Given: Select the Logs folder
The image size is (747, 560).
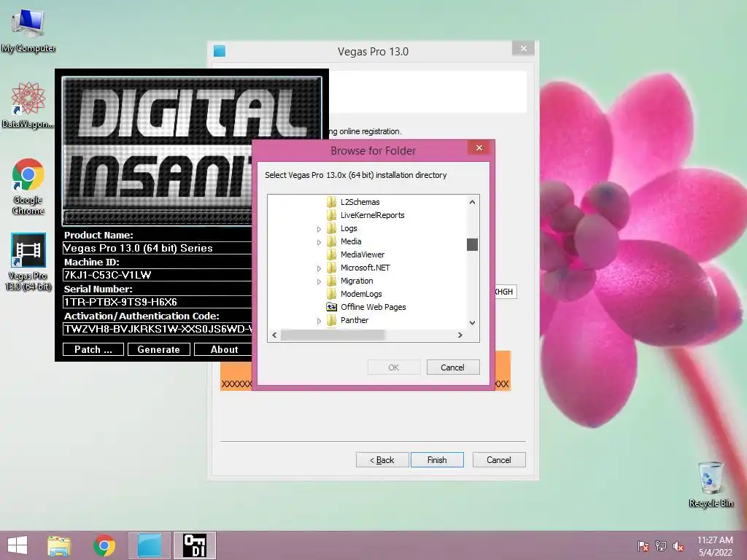Looking at the screenshot, I should 349,228.
